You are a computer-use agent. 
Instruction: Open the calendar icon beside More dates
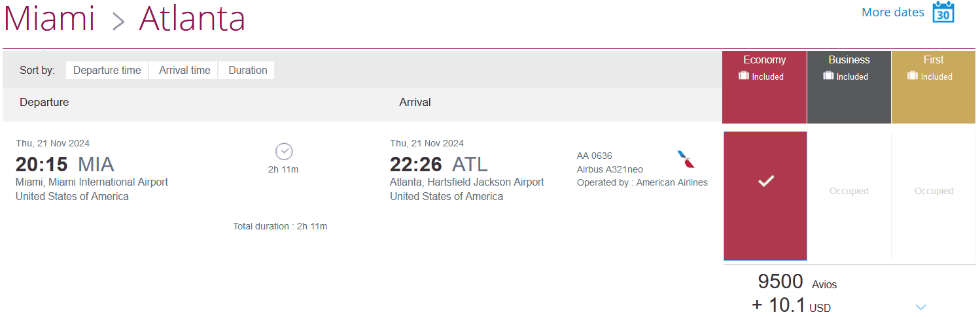(x=943, y=12)
